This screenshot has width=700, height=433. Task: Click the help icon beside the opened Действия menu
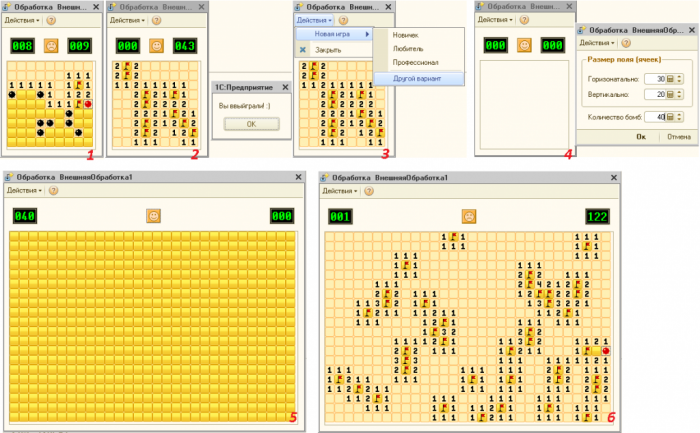(343, 20)
